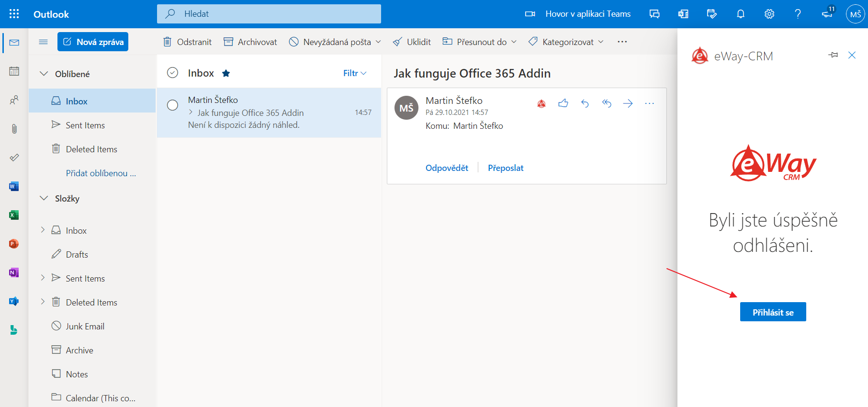This screenshot has height=407, width=868.
Task: Click the Hledat search field
Action: click(269, 14)
